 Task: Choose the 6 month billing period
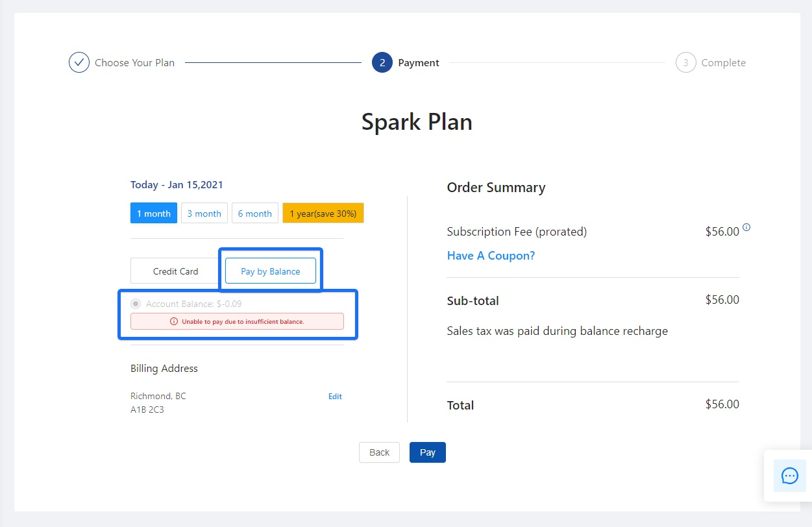click(x=255, y=214)
